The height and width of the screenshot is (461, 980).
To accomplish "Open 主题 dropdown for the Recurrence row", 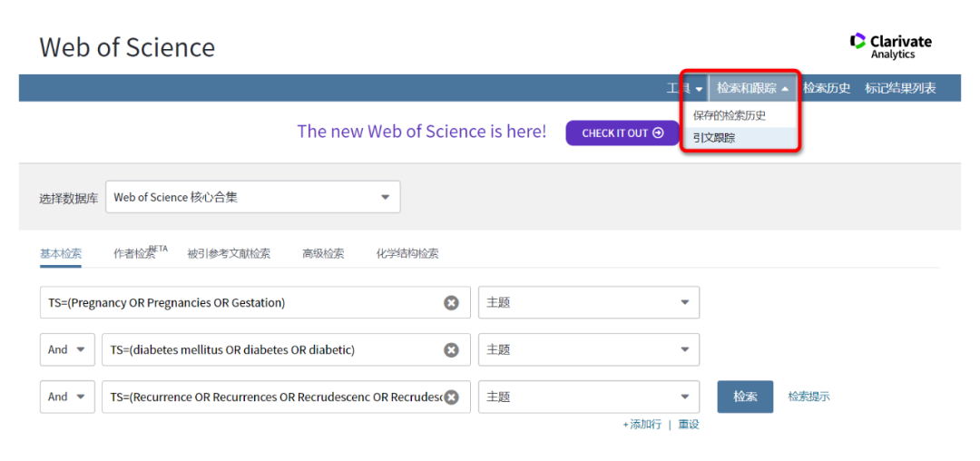I will click(589, 397).
